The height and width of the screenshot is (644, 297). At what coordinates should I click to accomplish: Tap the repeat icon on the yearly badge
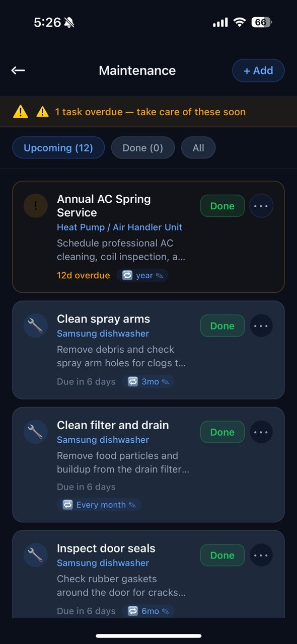coord(127,275)
